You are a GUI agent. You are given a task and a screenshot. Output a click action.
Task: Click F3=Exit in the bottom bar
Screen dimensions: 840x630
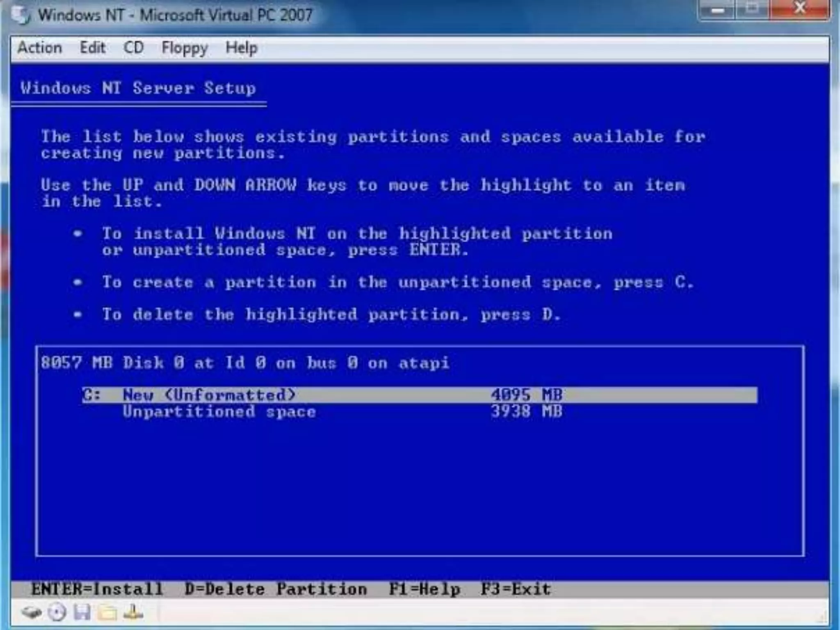point(516,589)
